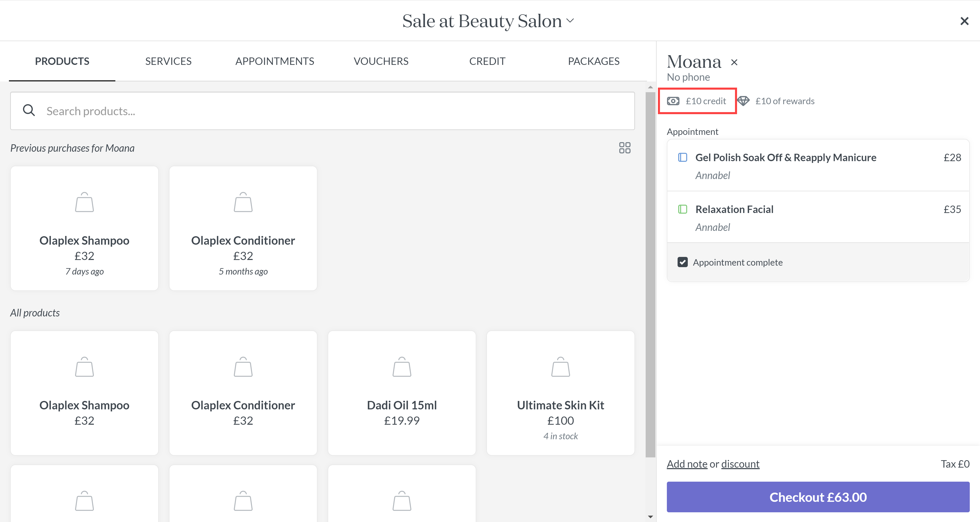Click the discount link
The width and height of the screenshot is (980, 522).
point(740,464)
